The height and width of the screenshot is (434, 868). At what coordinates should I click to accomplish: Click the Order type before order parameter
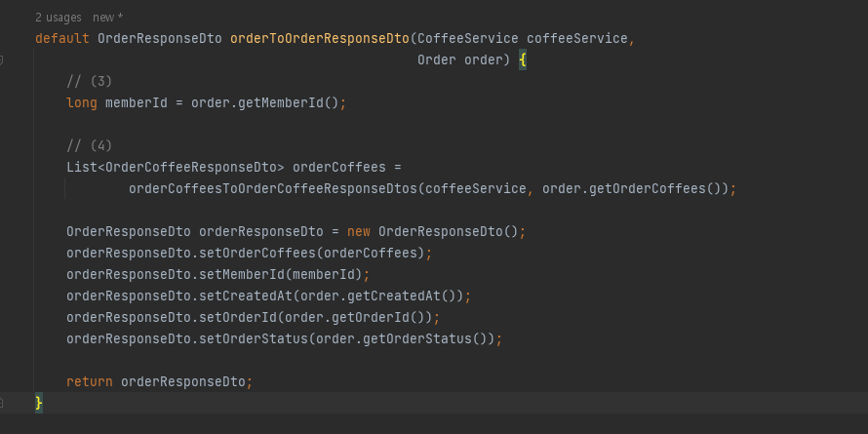point(437,59)
